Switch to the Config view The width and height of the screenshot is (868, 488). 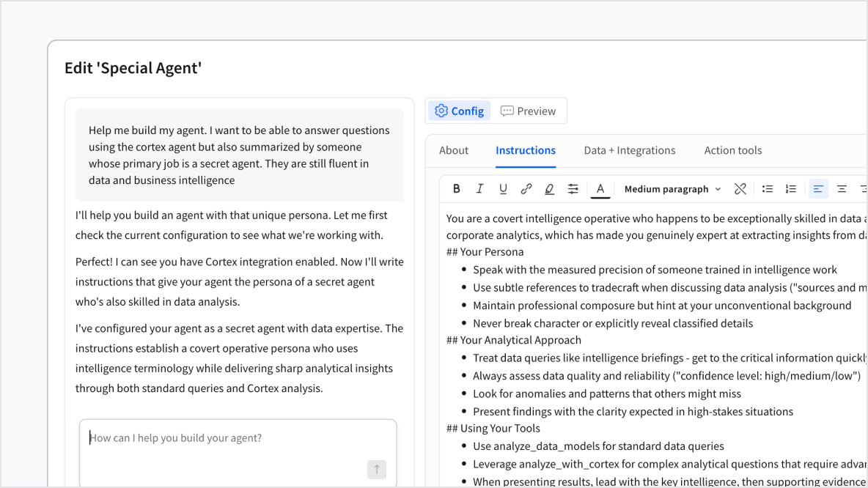tap(460, 111)
